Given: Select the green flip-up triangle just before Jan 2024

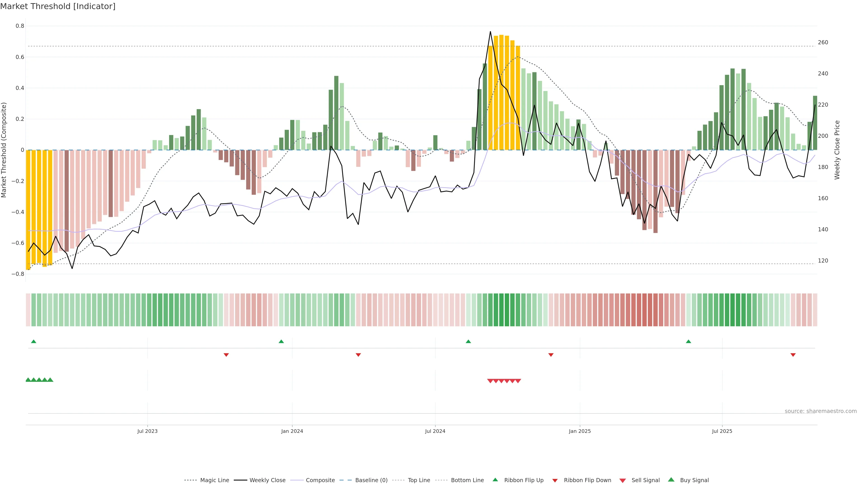Looking at the screenshot, I should 281,342.
